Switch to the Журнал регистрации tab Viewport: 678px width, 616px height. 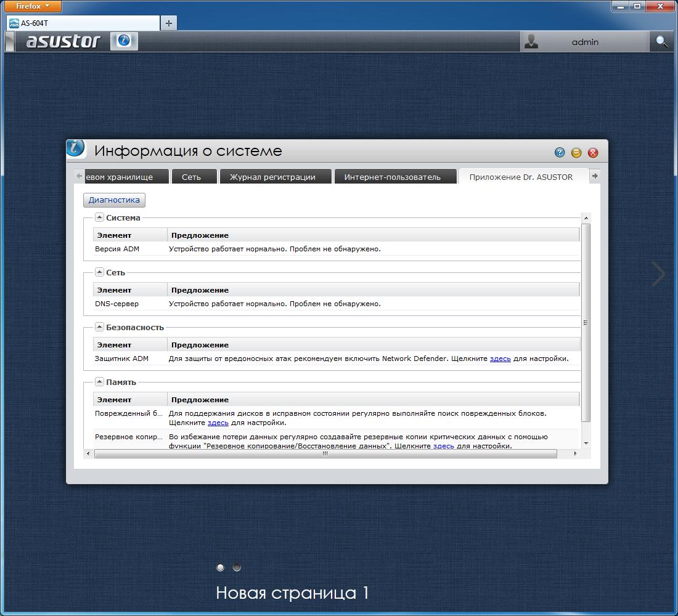point(276,176)
